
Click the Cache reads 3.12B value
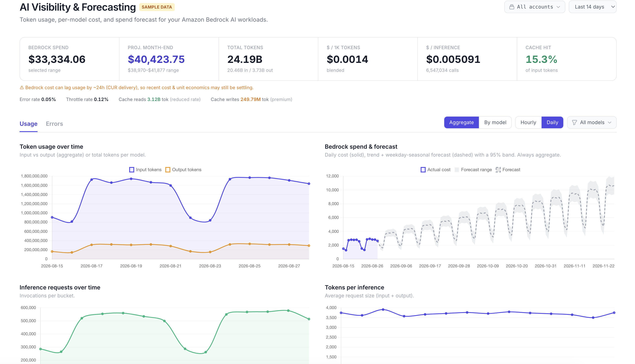[154, 100]
